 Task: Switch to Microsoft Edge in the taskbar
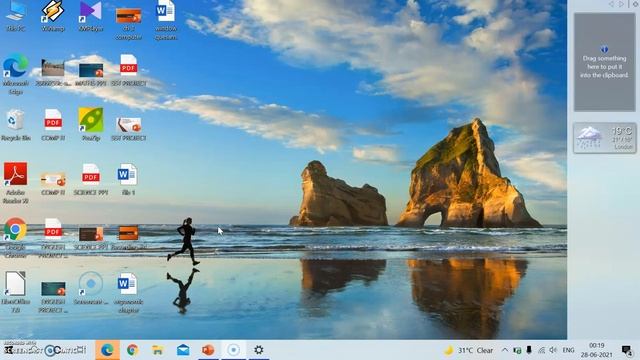point(107,350)
